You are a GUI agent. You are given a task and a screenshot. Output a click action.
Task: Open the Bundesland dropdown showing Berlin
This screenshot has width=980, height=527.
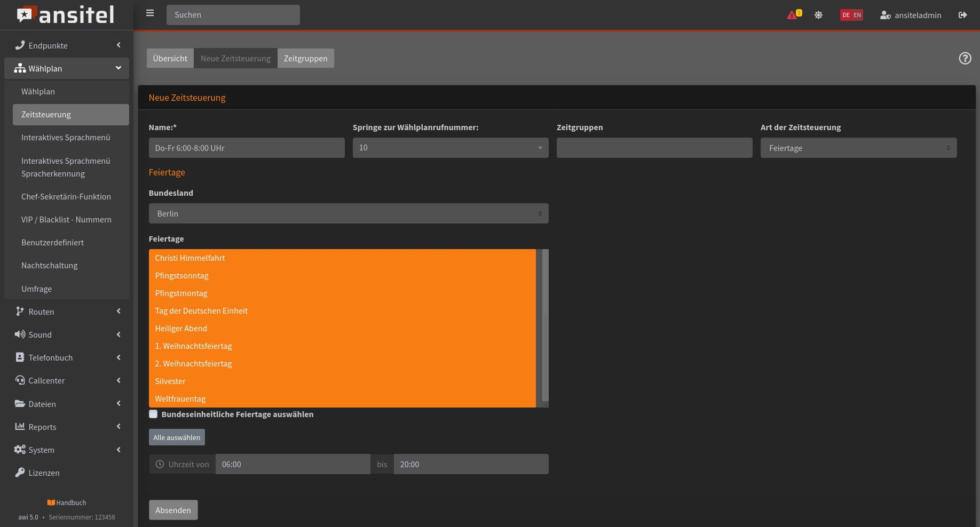(x=348, y=213)
